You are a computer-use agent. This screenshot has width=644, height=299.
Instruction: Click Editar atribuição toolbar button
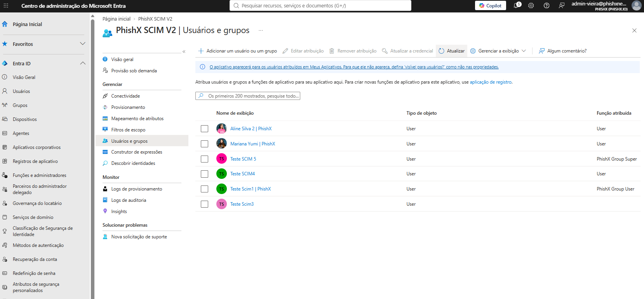click(x=303, y=51)
